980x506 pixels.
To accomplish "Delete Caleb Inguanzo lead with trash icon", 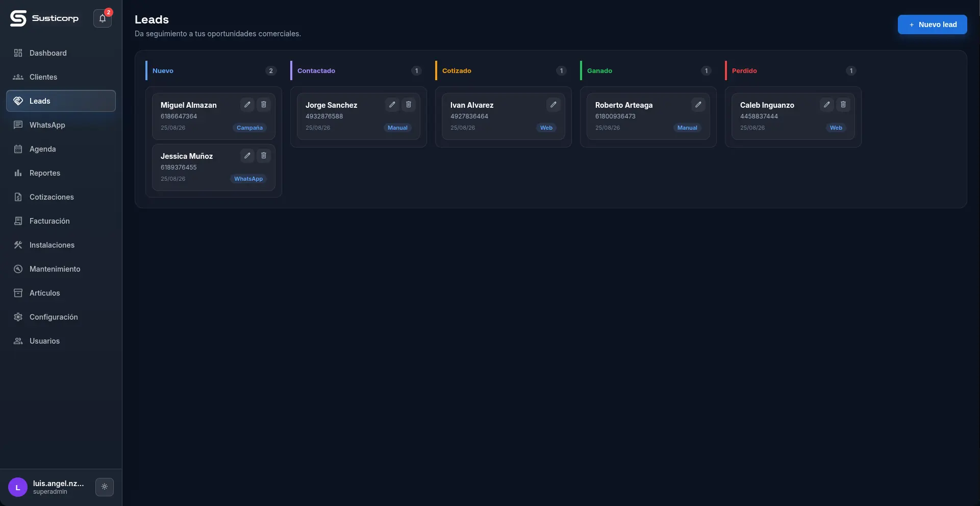I will pos(843,105).
